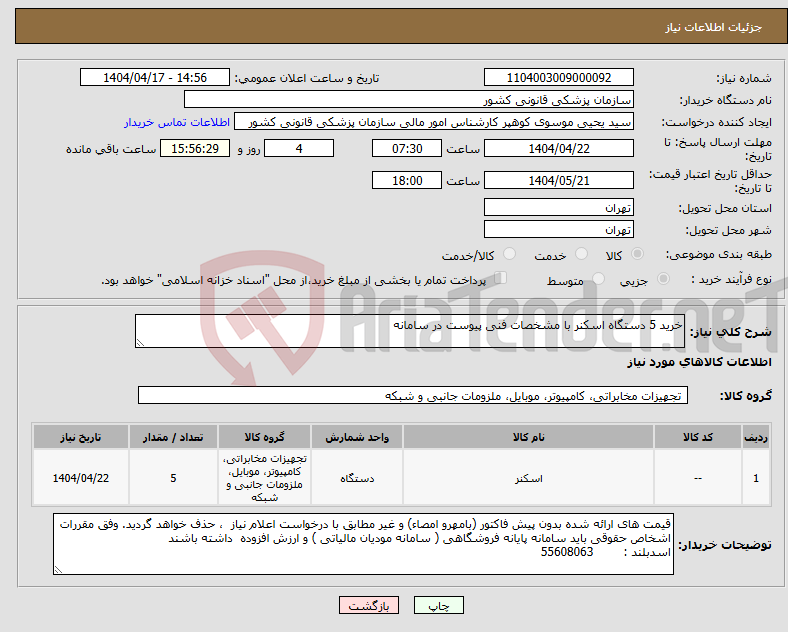Open اطلاعات تماس خریدار link
The width and height of the screenshot is (788, 632).
(177, 122)
